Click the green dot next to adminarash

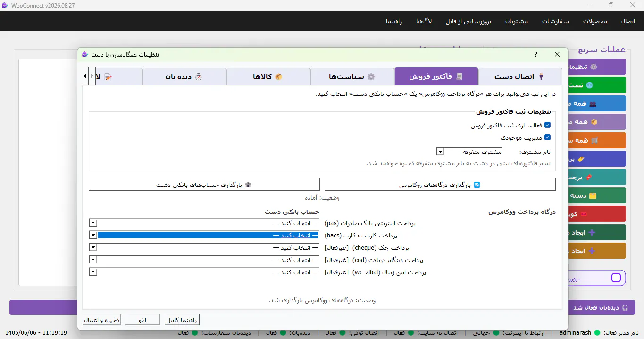click(x=597, y=333)
